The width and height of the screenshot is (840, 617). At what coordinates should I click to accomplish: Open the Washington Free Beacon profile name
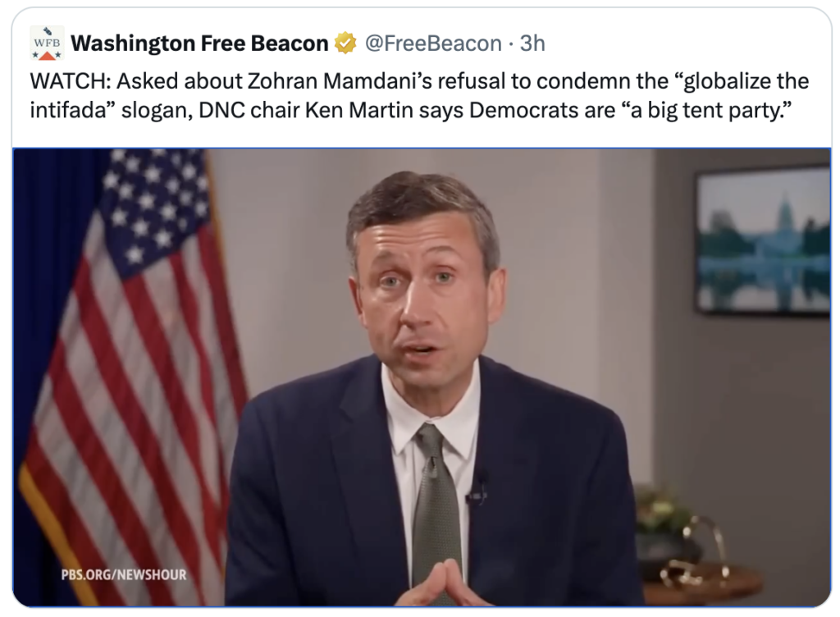click(x=199, y=43)
